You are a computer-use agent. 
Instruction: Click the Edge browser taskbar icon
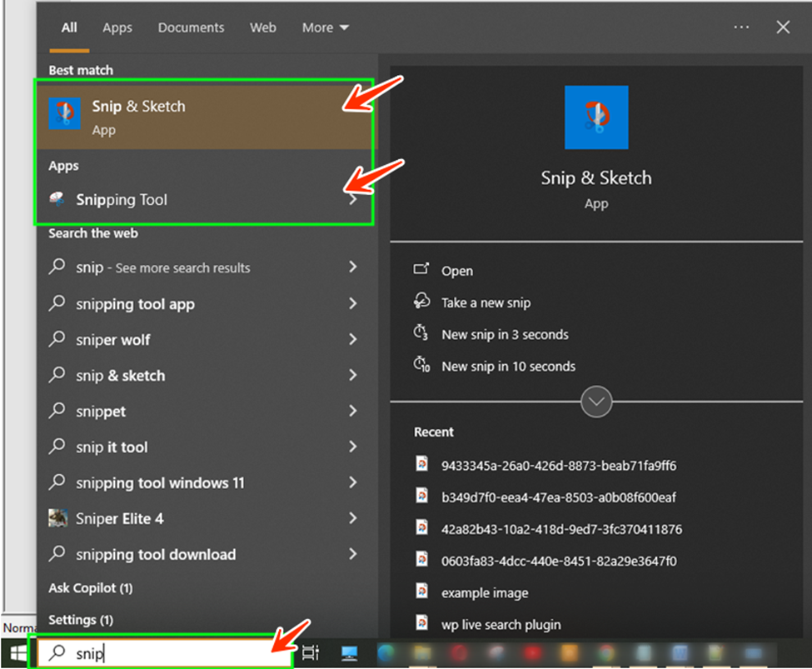tap(386, 653)
